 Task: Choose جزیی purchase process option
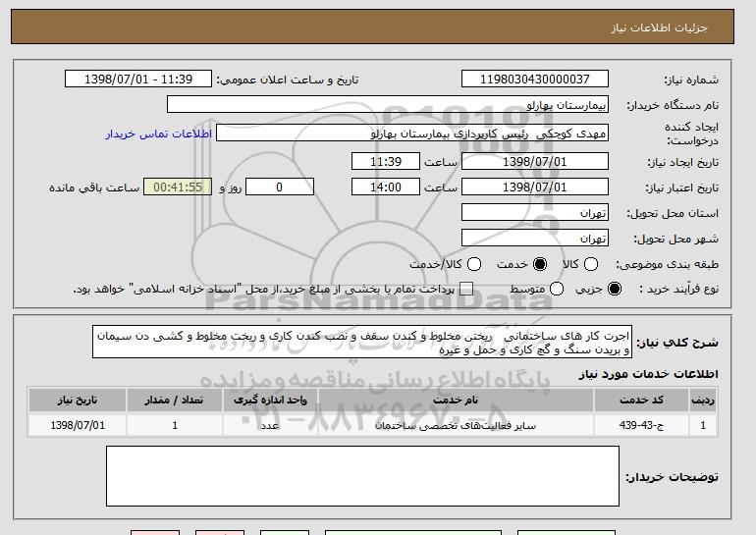pyautogui.click(x=615, y=289)
